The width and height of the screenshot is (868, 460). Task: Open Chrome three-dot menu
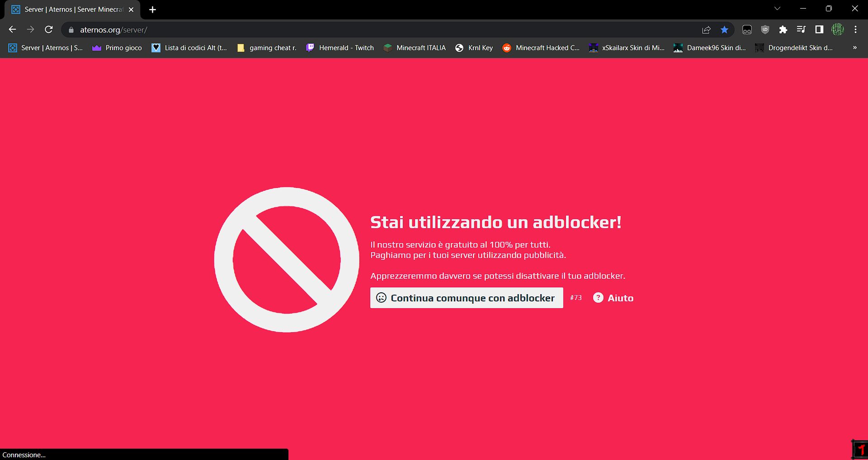[x=855, y=30]
